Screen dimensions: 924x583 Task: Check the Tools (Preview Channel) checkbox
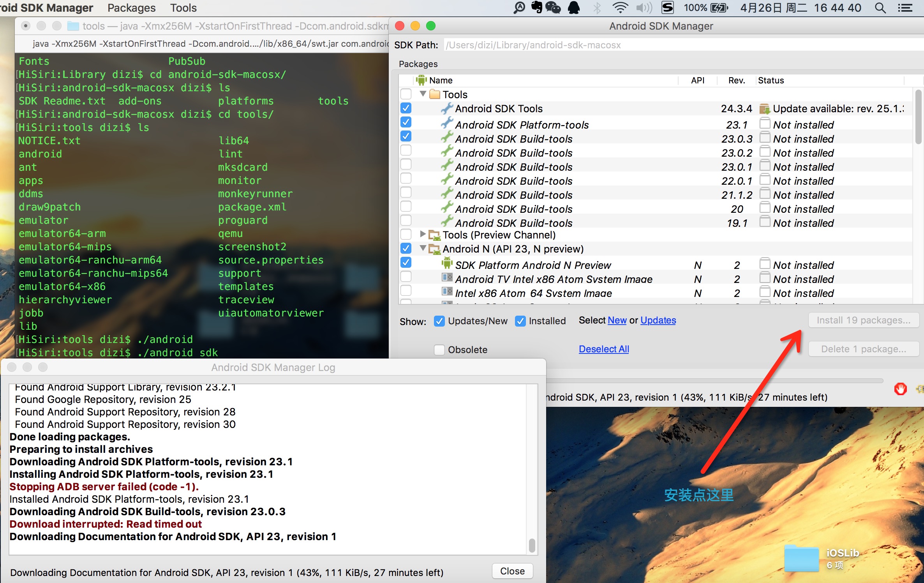pyautogui.click(x=406, y=235)
